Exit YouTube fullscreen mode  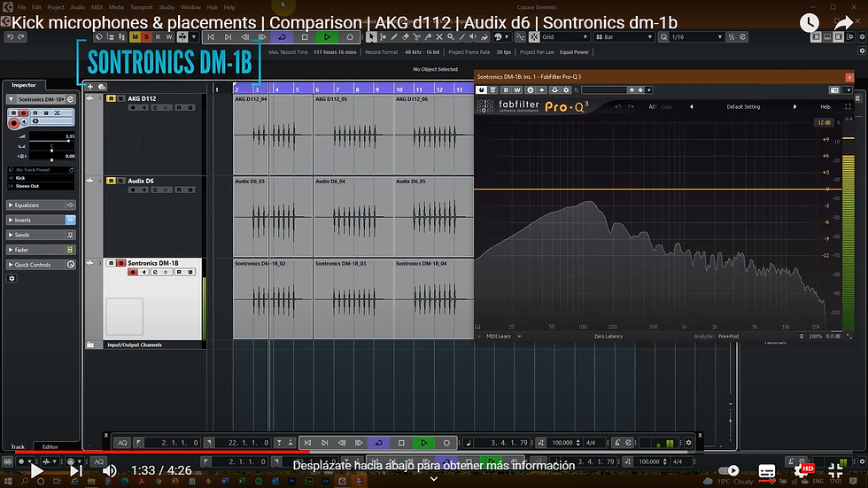coord(835,471)
